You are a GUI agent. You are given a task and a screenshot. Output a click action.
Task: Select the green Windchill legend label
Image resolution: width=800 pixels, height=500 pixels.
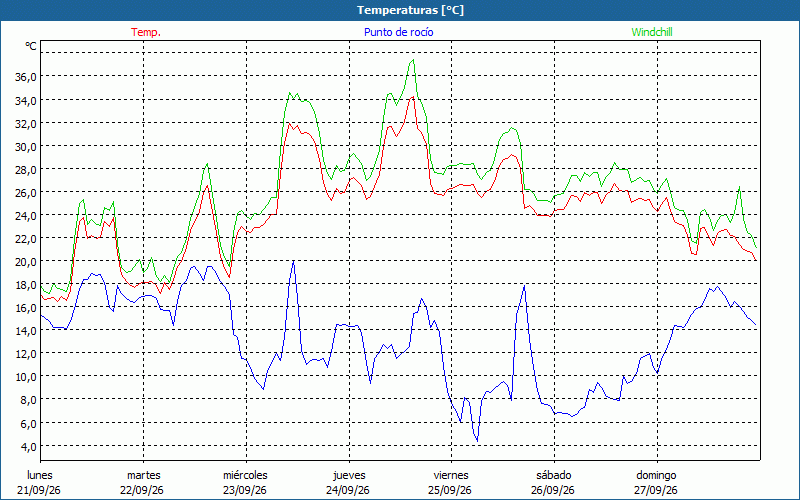(x=652, y=32)
